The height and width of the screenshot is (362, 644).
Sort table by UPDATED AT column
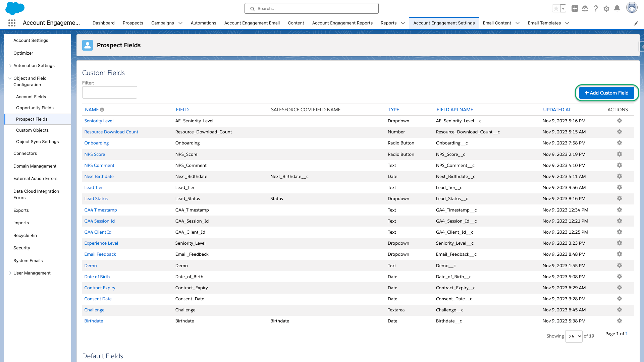click(557, 110)
